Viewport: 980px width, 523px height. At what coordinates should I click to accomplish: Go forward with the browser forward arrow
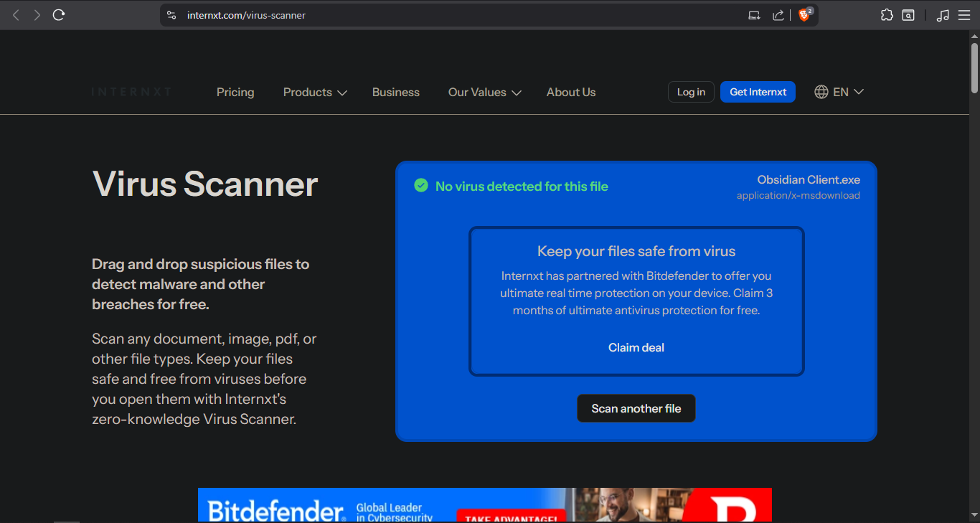(37, 15)
